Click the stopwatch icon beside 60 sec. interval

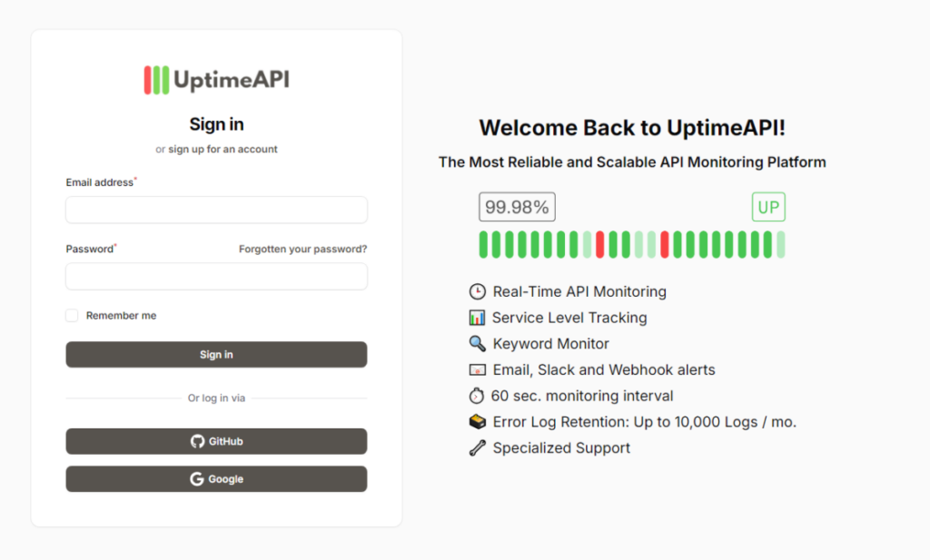[477, 396]
